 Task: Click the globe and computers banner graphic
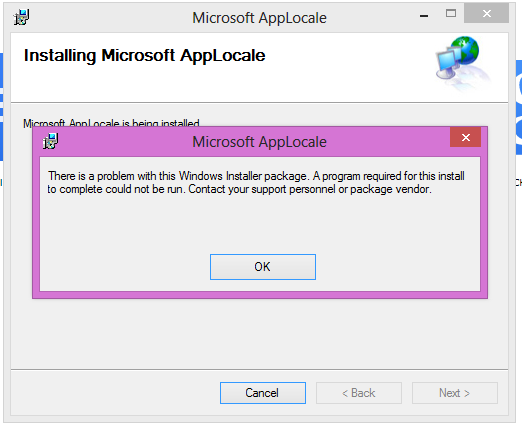pos(463,63)
